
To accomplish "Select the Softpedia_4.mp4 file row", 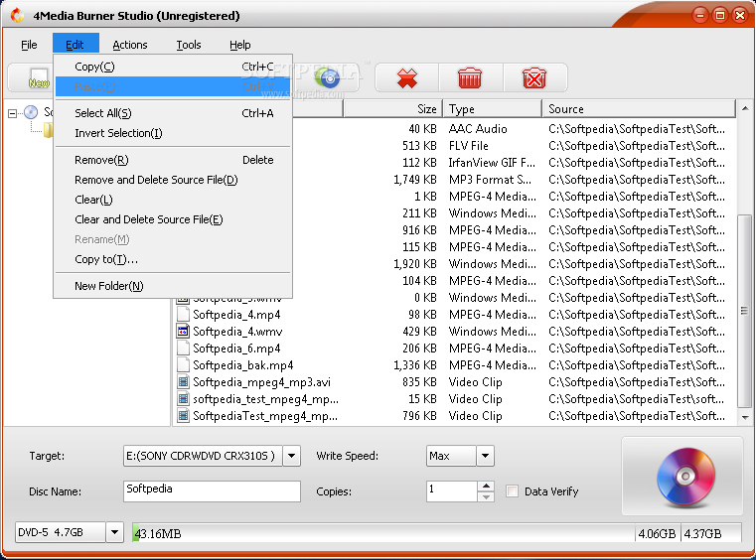I will tap(455, 314).
